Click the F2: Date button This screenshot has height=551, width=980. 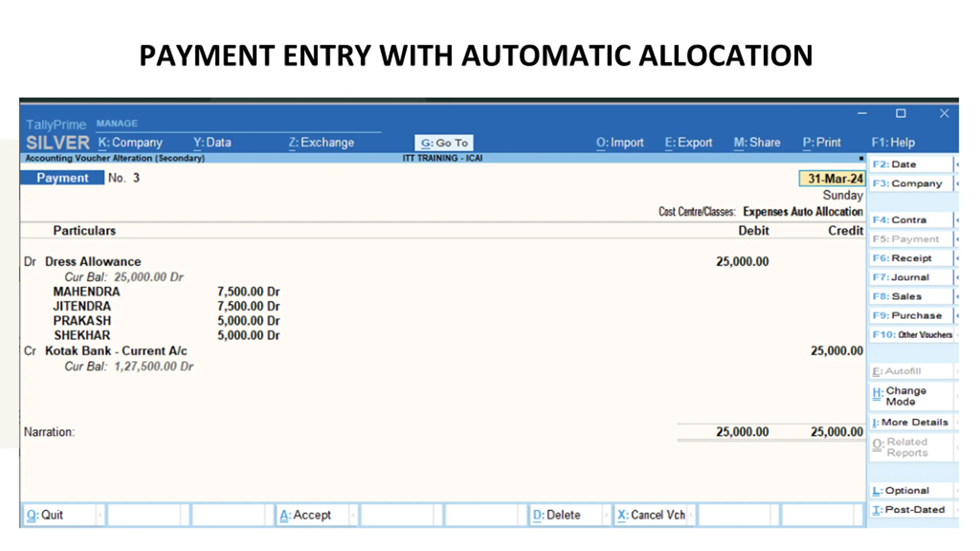(x=911, y=165)
